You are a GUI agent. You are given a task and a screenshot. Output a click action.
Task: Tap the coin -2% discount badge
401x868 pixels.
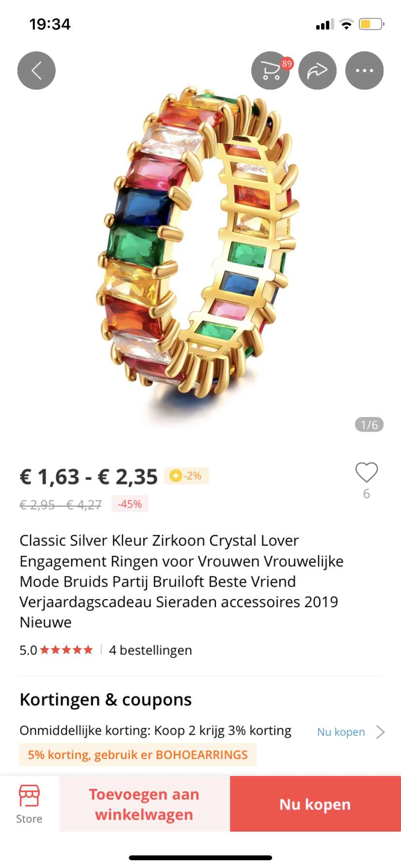point(186,476)
